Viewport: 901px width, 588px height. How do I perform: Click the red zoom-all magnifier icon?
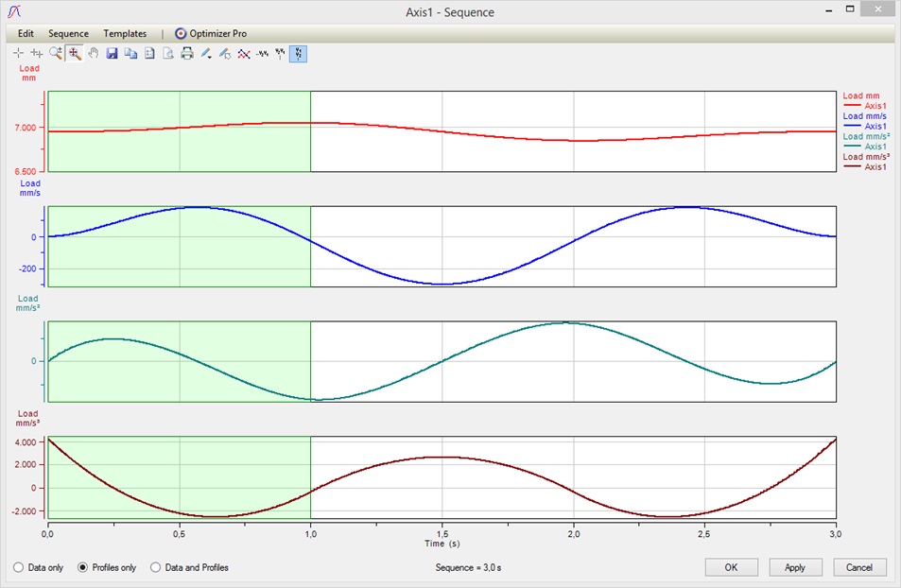(x=74, y=54)
